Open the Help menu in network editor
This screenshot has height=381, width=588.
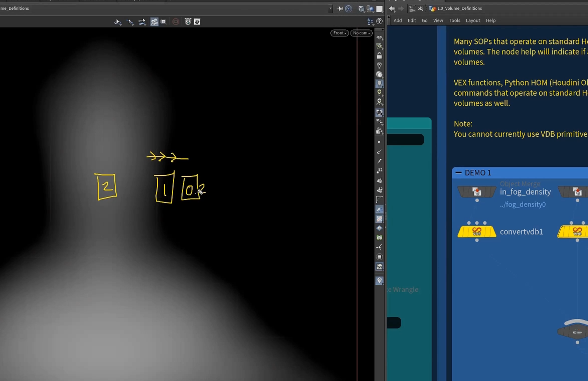coord(491,21)
